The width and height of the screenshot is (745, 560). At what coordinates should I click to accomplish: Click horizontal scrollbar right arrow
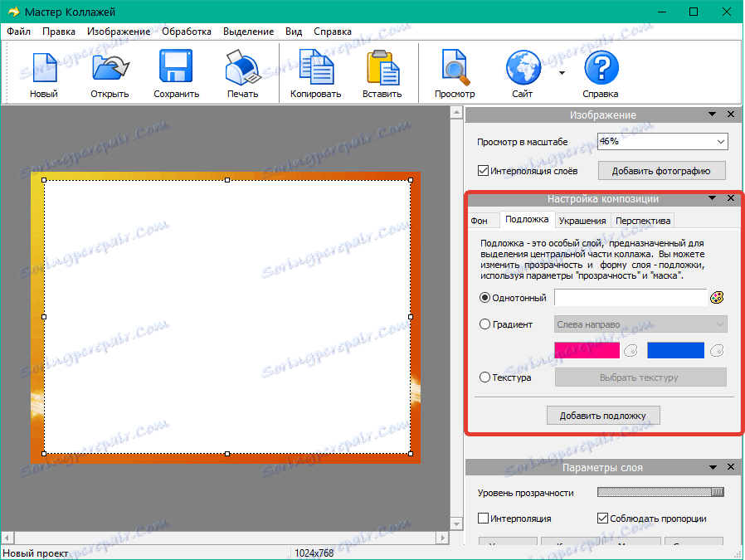click(443, 538)
